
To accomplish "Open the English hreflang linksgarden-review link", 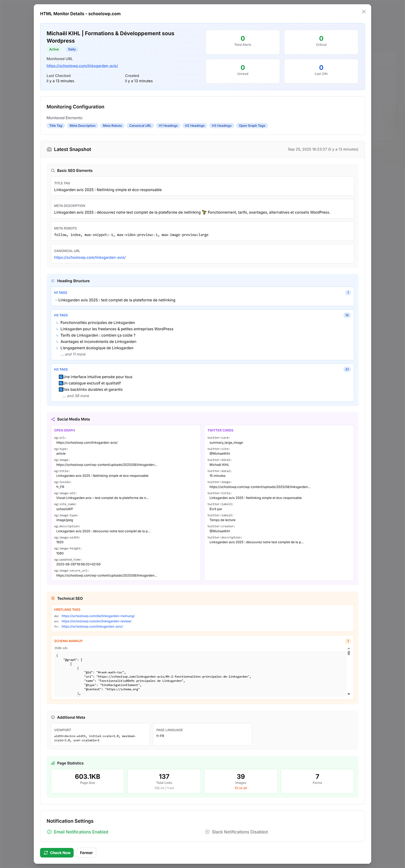I will (x=97, y=621).
